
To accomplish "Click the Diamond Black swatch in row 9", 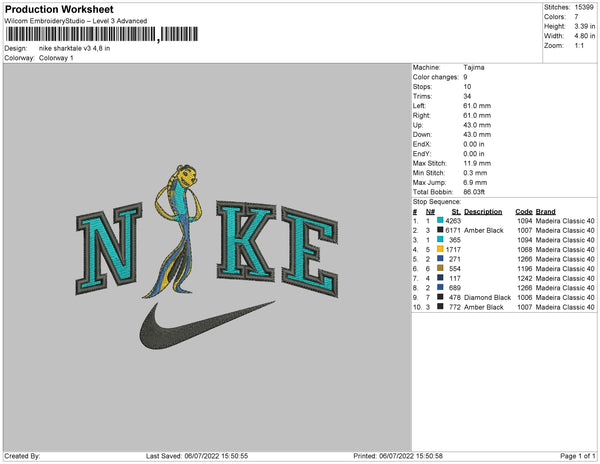I will (x=440, y=297).
